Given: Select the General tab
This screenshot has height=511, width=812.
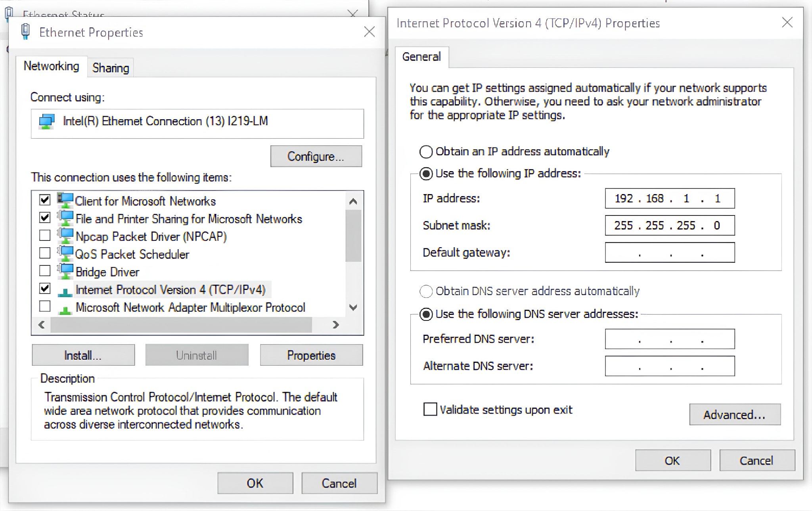Looking at the screenshot, I should [421, 57].
